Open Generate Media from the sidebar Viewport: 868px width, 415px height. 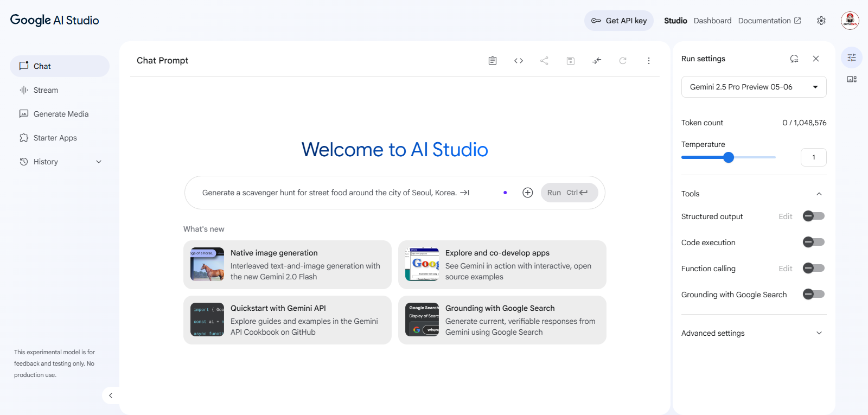[60, 114]
